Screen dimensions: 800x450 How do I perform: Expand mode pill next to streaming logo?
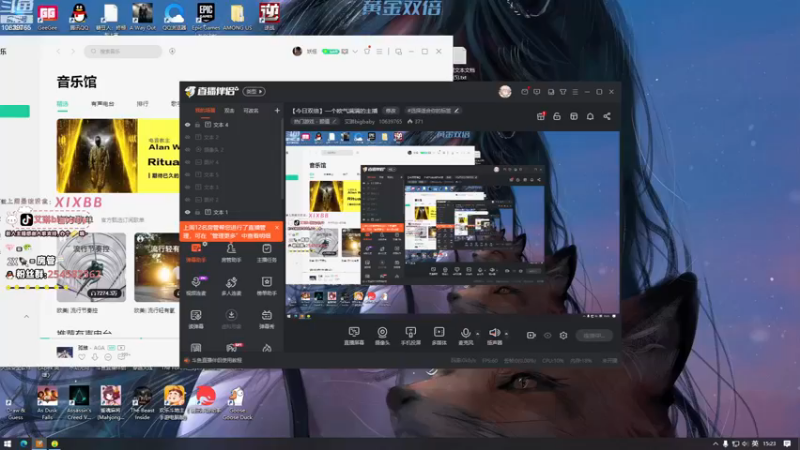(x=254, y=91)
